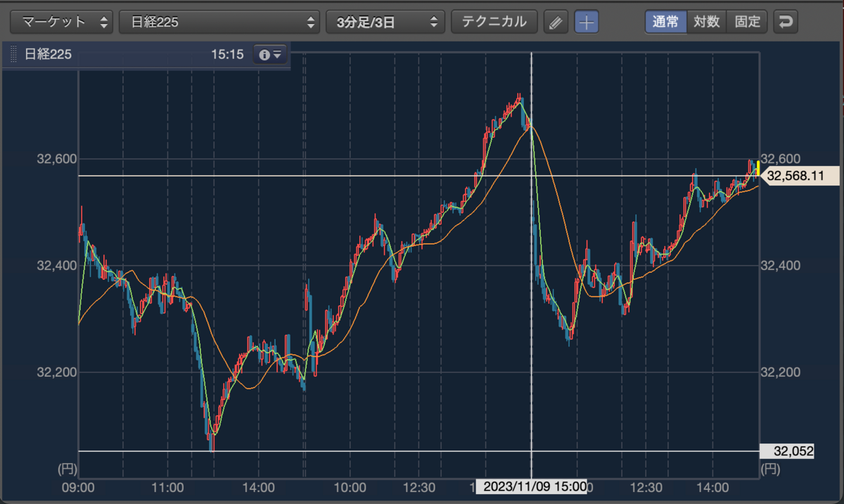The width and height of the screenshot is (844, 504).
Task: Switch scale to 固定 mode
Action: pos(747,22)
